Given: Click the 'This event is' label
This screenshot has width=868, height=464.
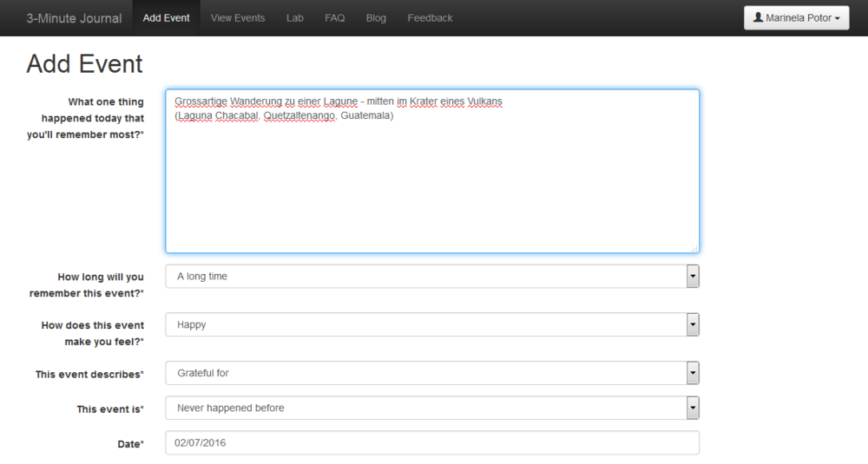Looking at the screenshot, I should 110,409.
